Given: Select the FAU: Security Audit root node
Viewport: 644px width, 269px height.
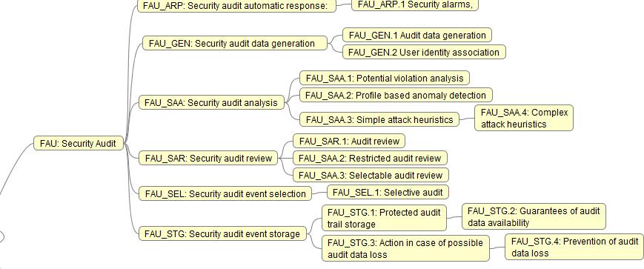Looking at the screenshot, I should tap(79, 143).
